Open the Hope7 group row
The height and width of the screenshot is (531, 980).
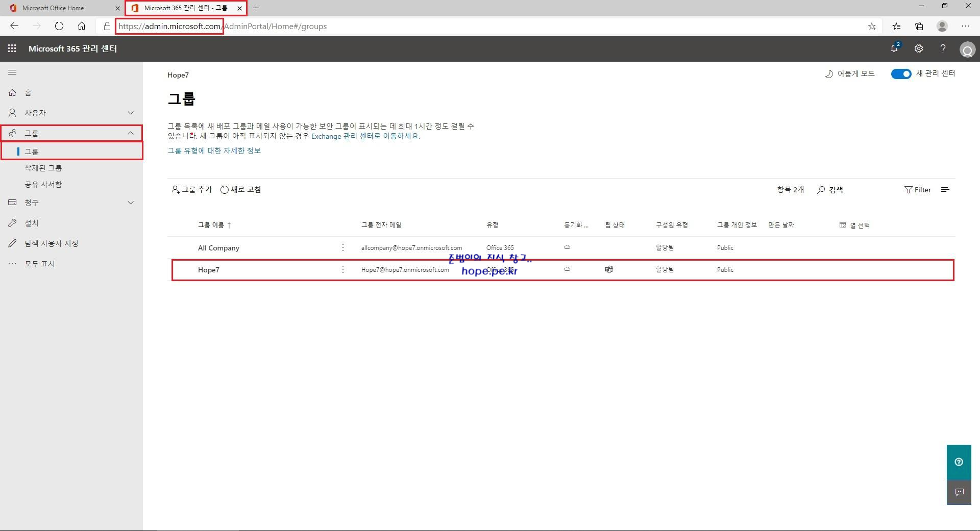(562, 270)
